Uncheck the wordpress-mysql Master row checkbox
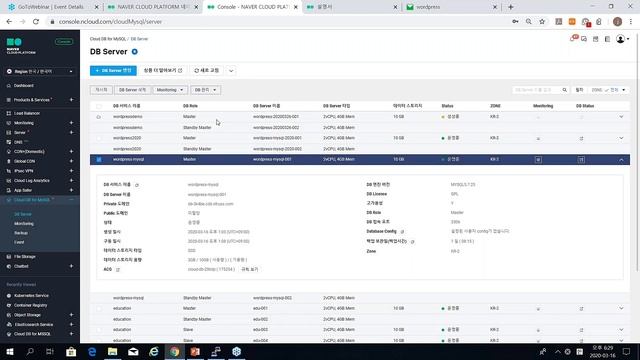Image resolution: width=640 pixels, height=360 pixels. click(x=99, y=160)
